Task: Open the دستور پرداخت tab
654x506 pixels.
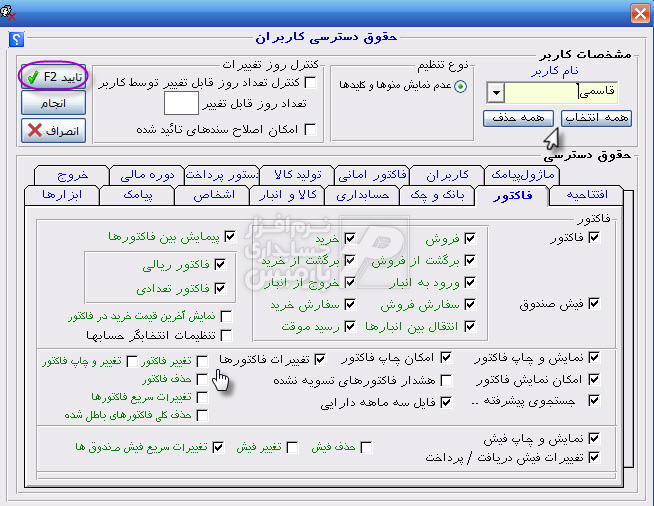Action: tap(222, 175)
